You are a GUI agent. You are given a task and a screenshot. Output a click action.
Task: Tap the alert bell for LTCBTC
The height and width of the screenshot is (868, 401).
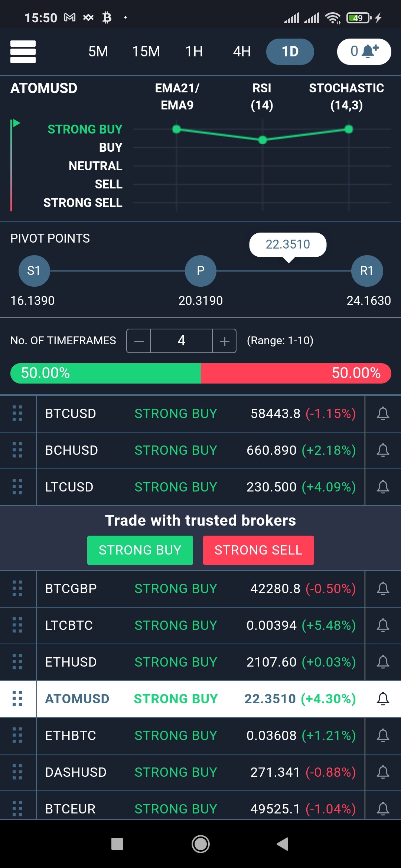[383, 625]
